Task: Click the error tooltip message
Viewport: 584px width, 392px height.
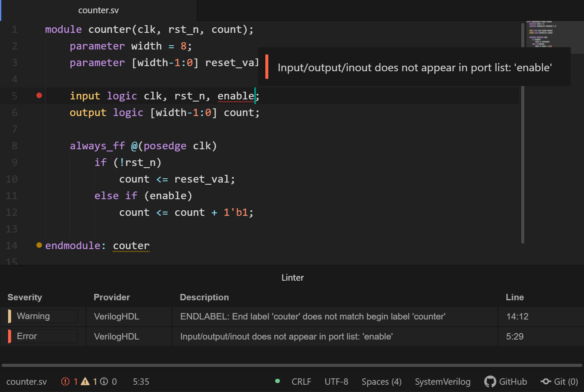Action: [415, 67]
